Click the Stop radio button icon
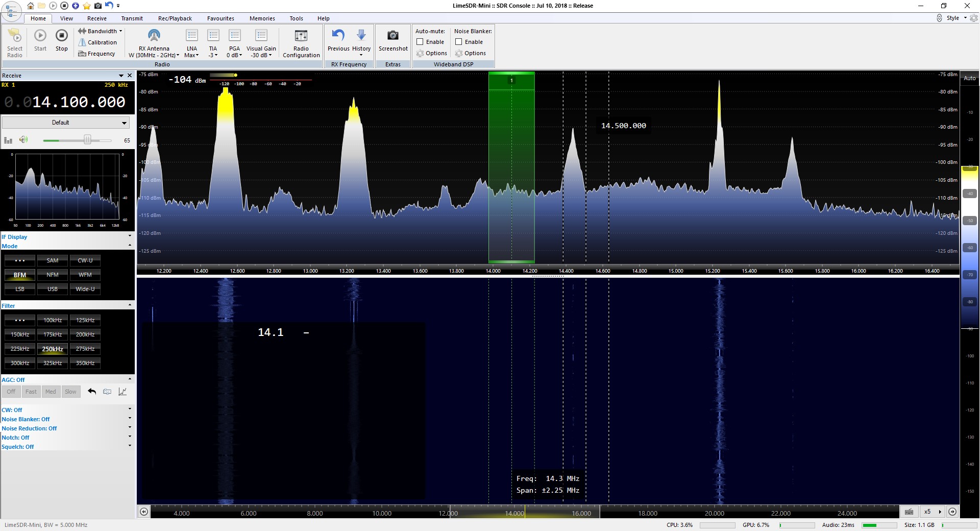Image resolution: width=980 pixels, height=531 pixels. pos(61,36)
